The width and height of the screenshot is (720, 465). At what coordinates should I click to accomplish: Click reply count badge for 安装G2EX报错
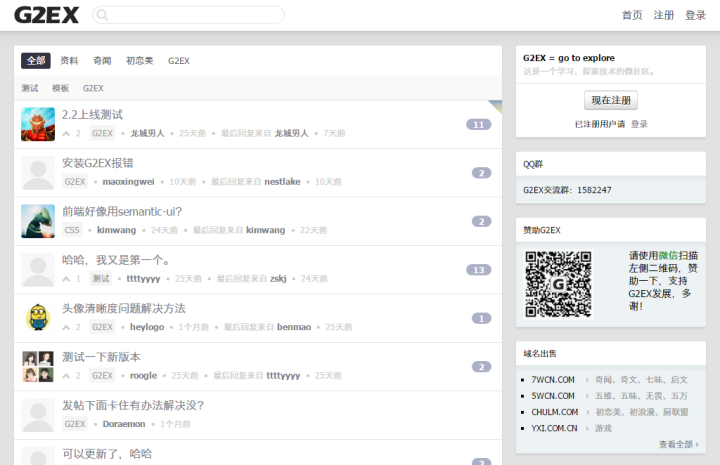coord(481,173)
